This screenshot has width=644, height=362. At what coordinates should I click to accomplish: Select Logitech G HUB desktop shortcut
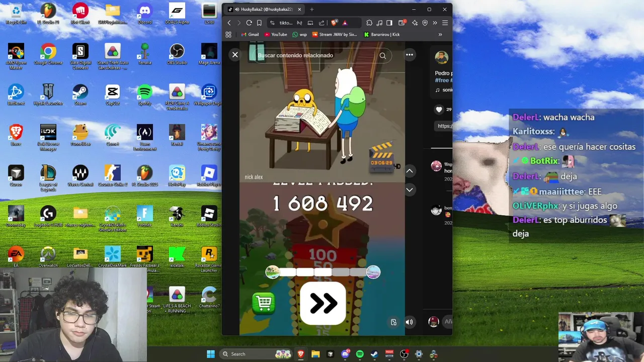(x=48, y=216)
